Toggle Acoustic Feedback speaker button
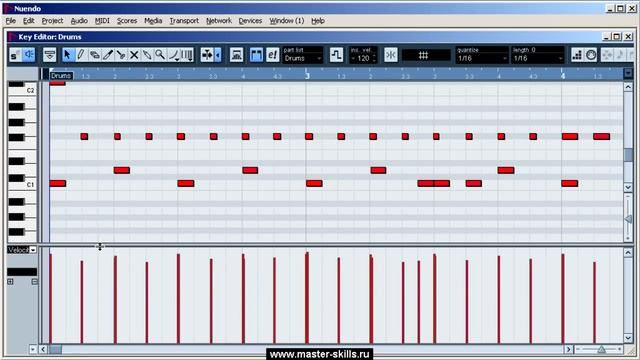Image resolution: width=640 pixels, height=360 pixels. click(x=29, y=55)
